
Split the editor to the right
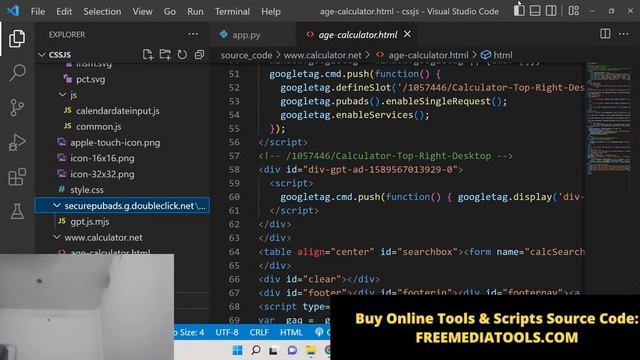(x=605, y=34)
